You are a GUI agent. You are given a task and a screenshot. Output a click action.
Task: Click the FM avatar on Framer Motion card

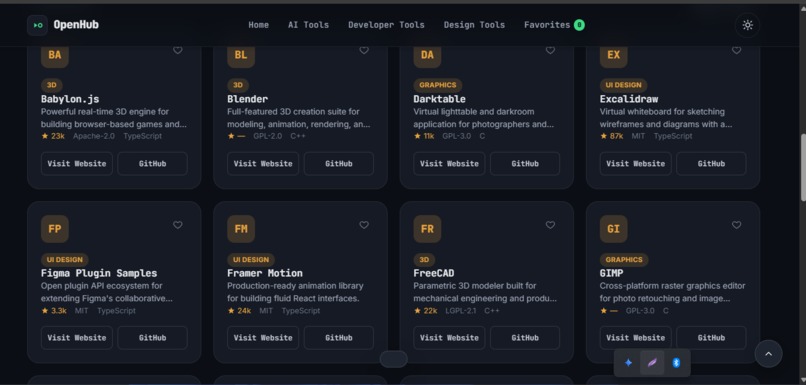[241, 229]
